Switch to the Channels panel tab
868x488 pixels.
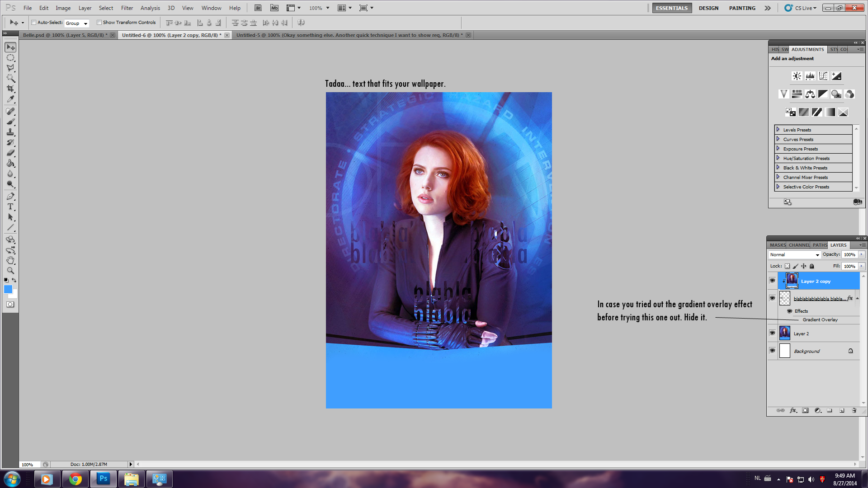(799, 245)
